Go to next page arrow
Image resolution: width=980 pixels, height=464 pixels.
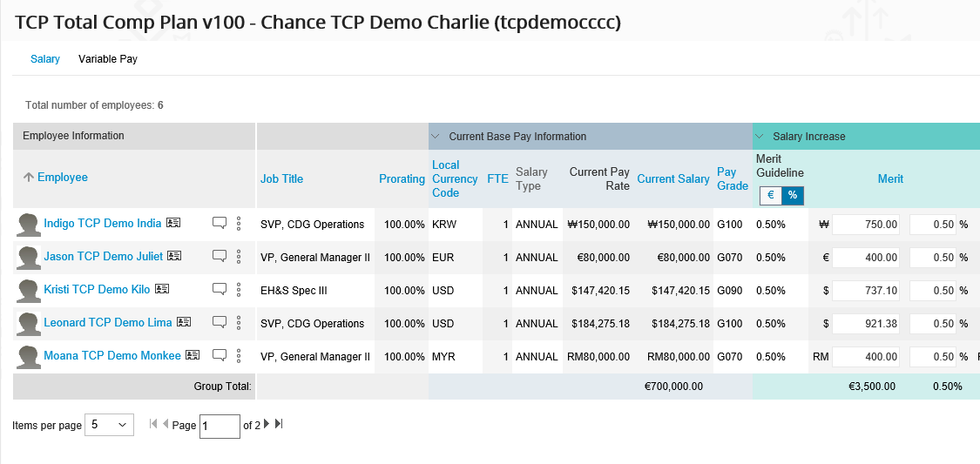click(x=267, y=424)
